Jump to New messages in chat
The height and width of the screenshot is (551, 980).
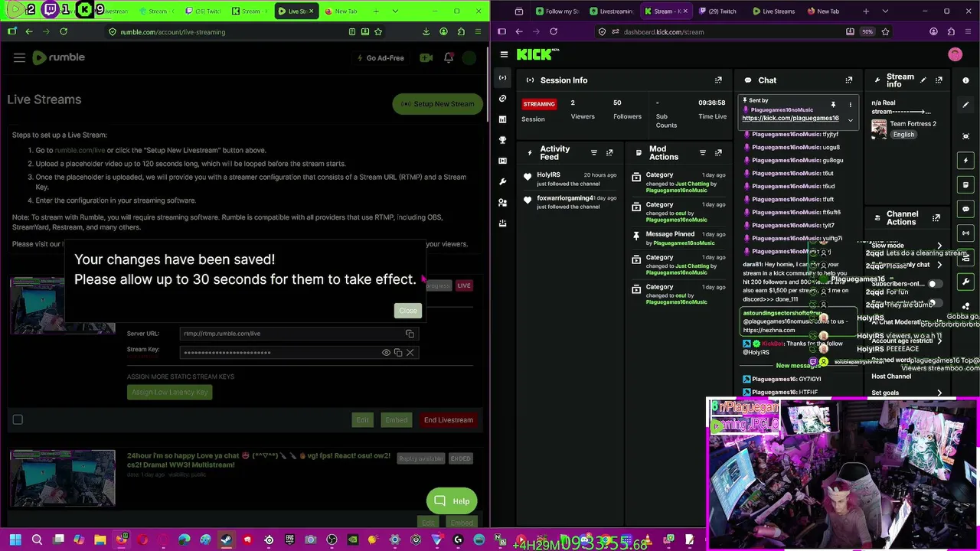(x=798, y=366)
